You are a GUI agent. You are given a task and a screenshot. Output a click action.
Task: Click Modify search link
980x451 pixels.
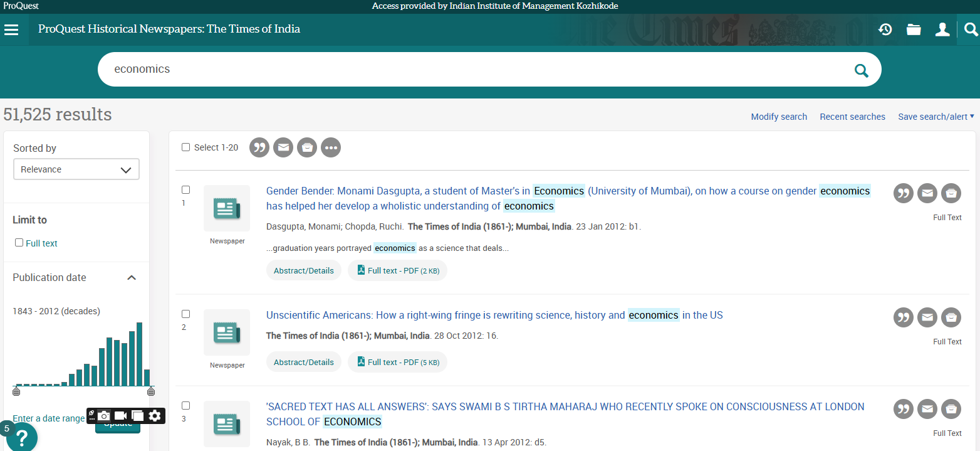pos(779,117)
